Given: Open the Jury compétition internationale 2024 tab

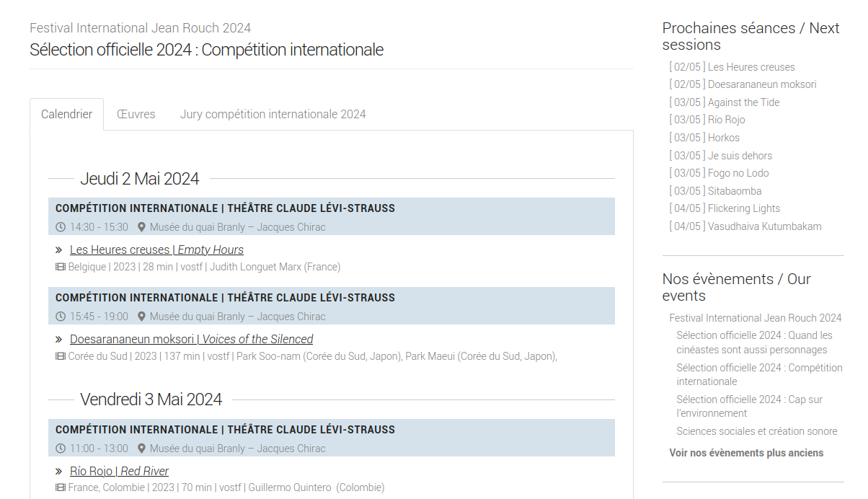Looking at the screenshot, I should pyautogui.click(x=273, y=114).
